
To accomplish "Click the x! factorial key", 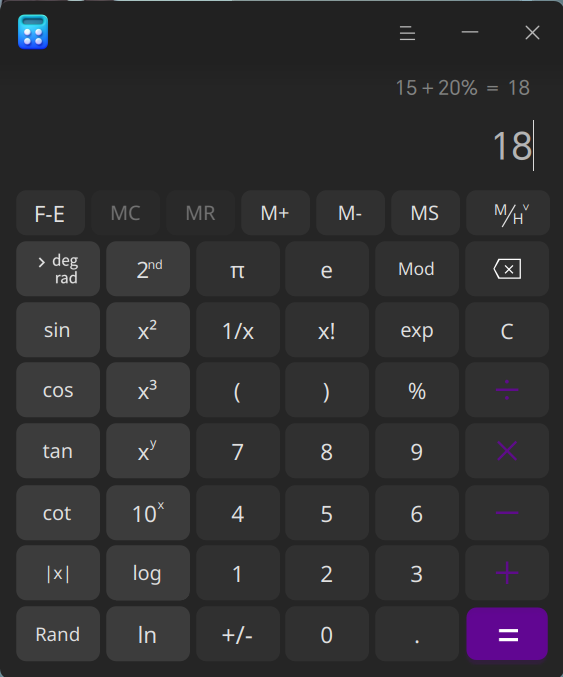I will click(327, 330).
